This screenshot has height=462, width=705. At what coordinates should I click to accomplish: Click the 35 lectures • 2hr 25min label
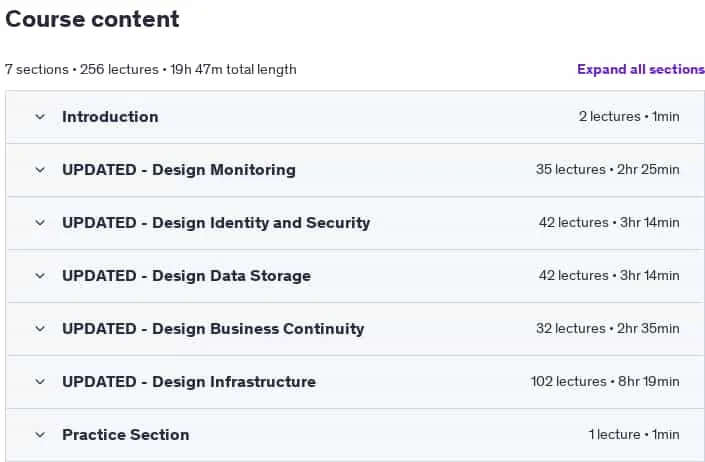pos(607,169)
